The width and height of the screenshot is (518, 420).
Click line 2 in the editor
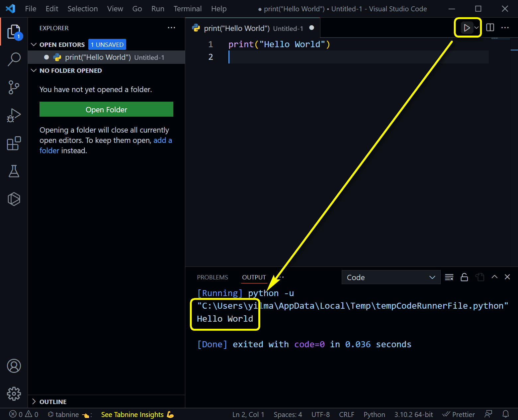click(x=359, y=57)
